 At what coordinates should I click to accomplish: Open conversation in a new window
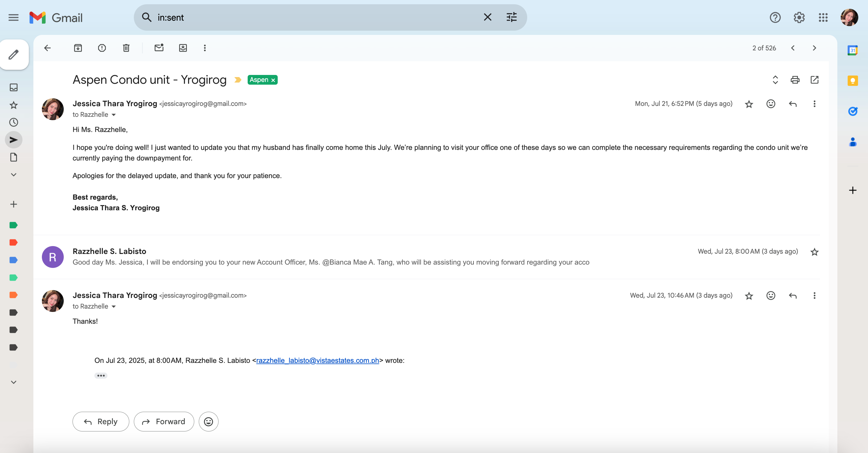[814, 80]
